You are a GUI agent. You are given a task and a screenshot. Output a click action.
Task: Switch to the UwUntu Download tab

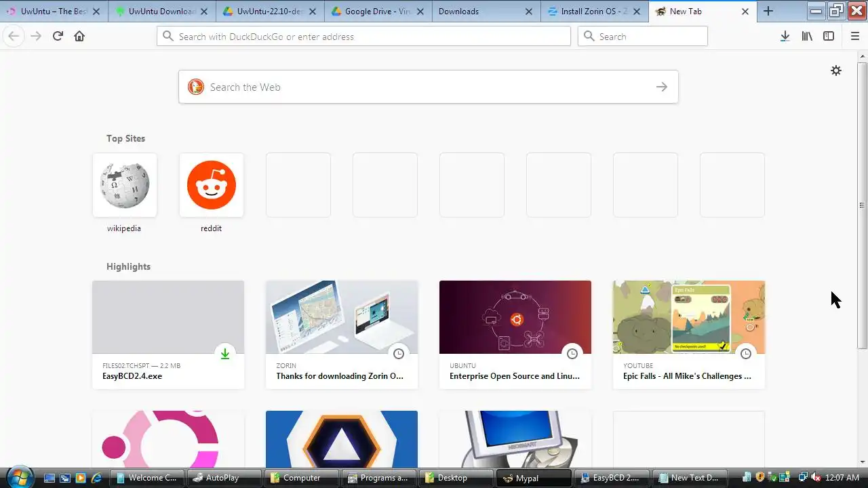(x=162, y=12)
